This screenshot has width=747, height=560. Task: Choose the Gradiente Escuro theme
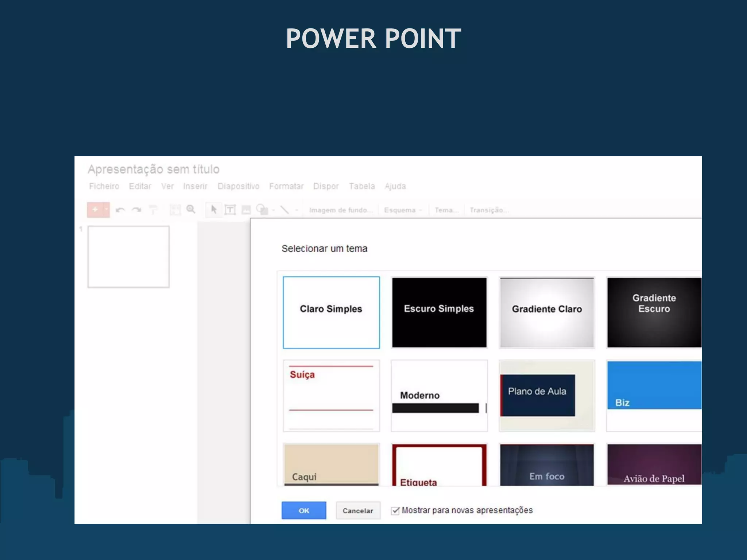[654, 312]
